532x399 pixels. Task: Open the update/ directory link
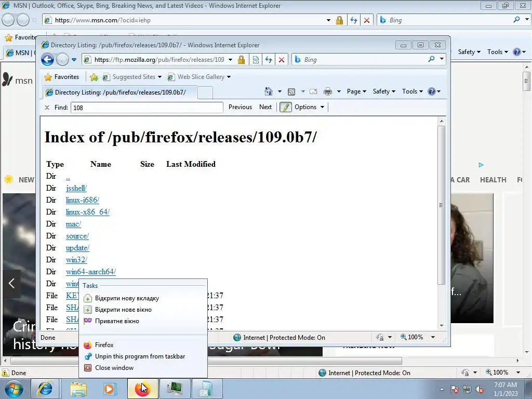[78, 248]
